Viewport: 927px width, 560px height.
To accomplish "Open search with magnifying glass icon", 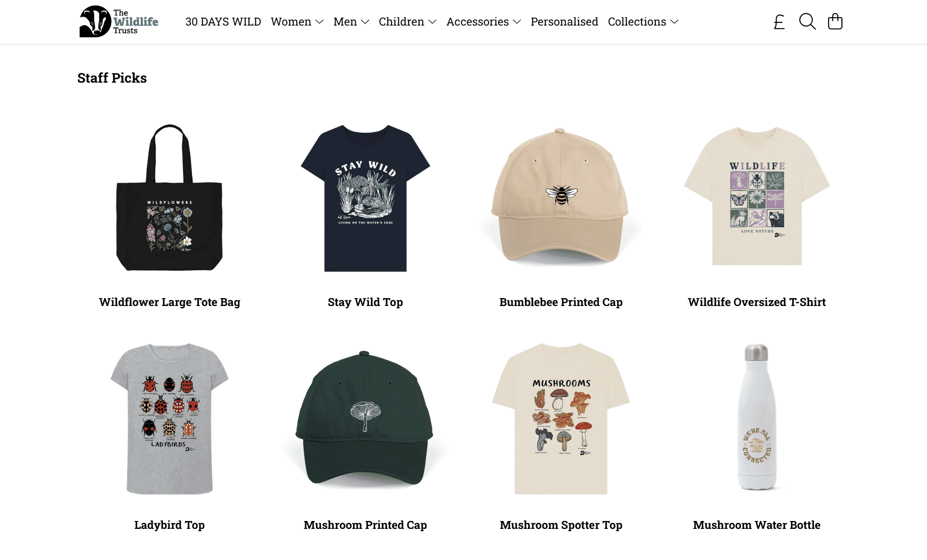I will click(807, 22).
